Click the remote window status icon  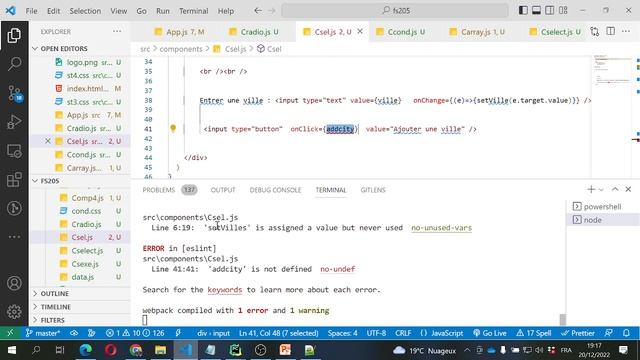click(x=10, y=333)
